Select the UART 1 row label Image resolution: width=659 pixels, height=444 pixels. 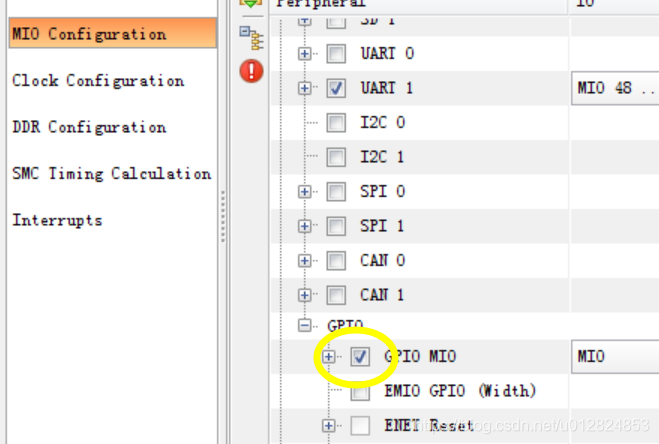point(387,88)
